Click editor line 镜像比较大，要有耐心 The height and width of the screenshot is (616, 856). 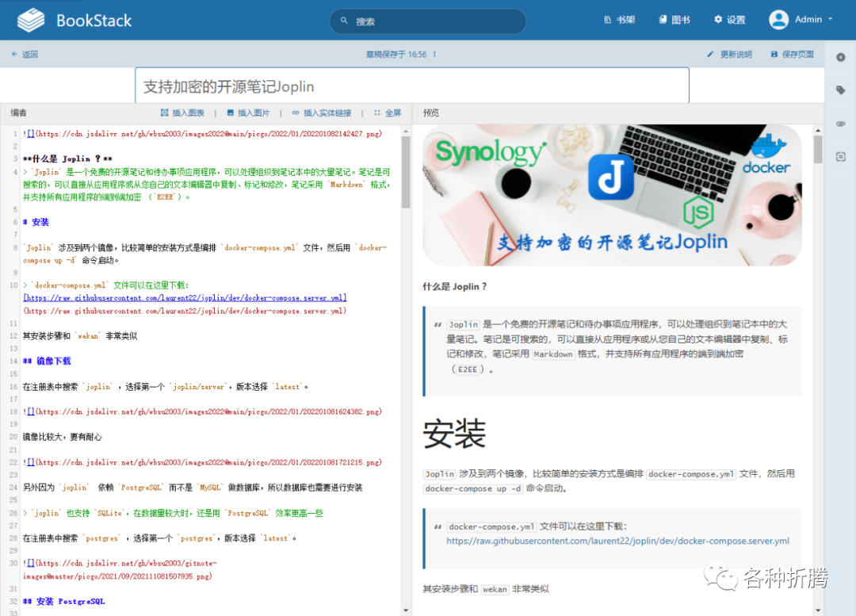click(63, 437)
